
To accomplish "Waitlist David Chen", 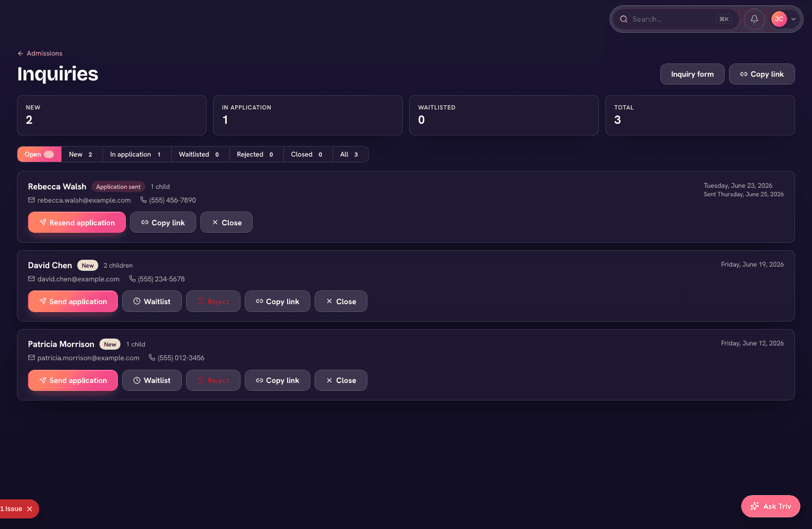I will pyautogui.click(x=152, y=302).
